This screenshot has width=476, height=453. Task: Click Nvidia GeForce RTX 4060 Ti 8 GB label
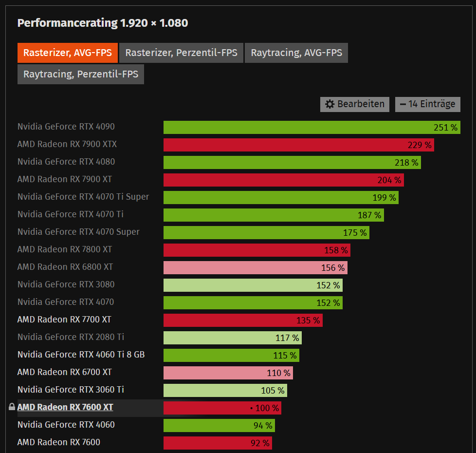pyautogui.click(x=81, y=355)
